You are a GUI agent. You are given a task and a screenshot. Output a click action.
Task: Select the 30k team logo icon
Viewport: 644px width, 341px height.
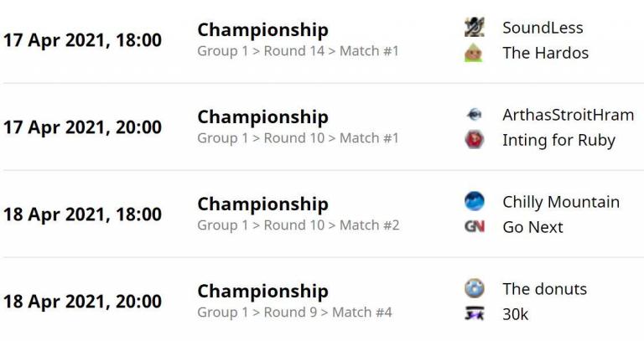point(475,314)
